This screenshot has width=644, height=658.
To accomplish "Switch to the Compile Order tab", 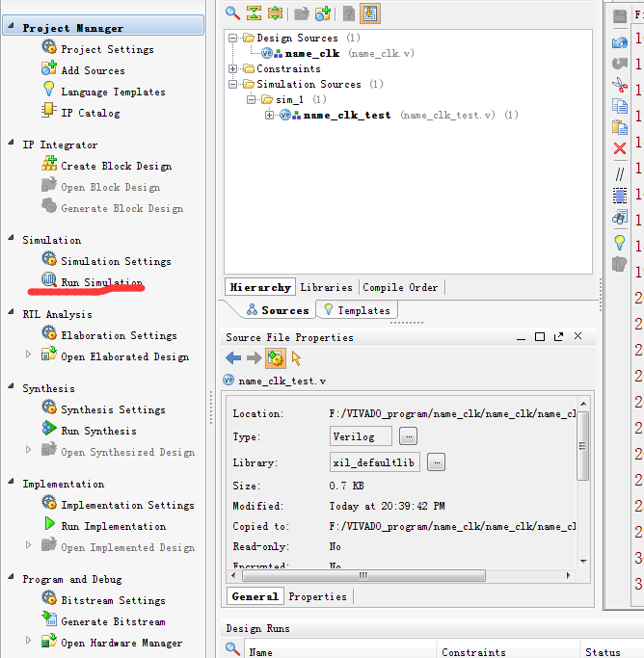I will click(400, 287).
